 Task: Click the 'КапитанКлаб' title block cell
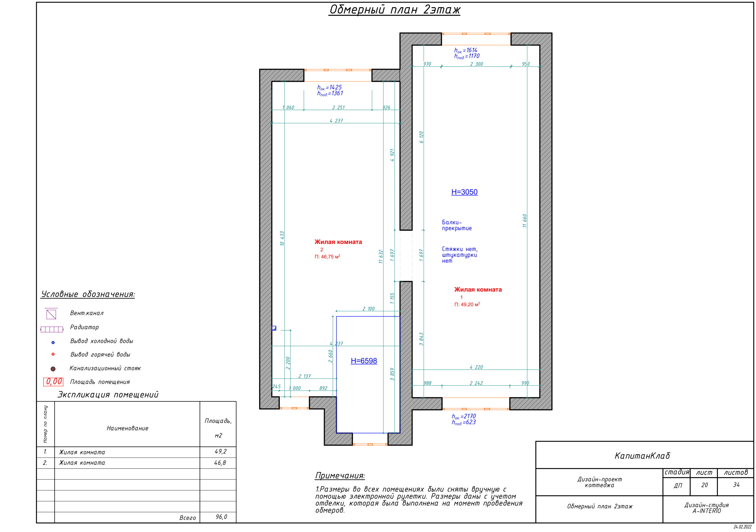coord(642,456)
